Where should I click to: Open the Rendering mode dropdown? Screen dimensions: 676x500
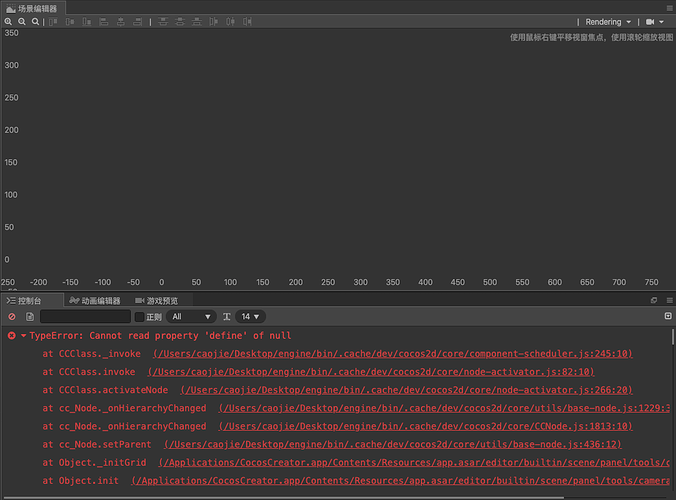608,22
